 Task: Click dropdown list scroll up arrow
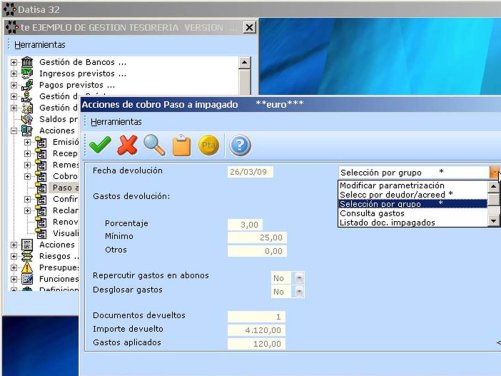493,186
